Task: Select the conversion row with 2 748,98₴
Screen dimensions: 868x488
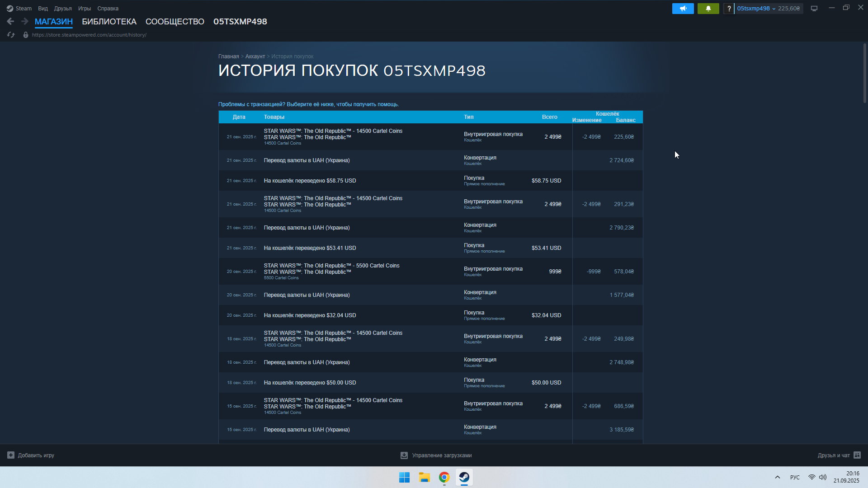Action: tap(430, 362)
